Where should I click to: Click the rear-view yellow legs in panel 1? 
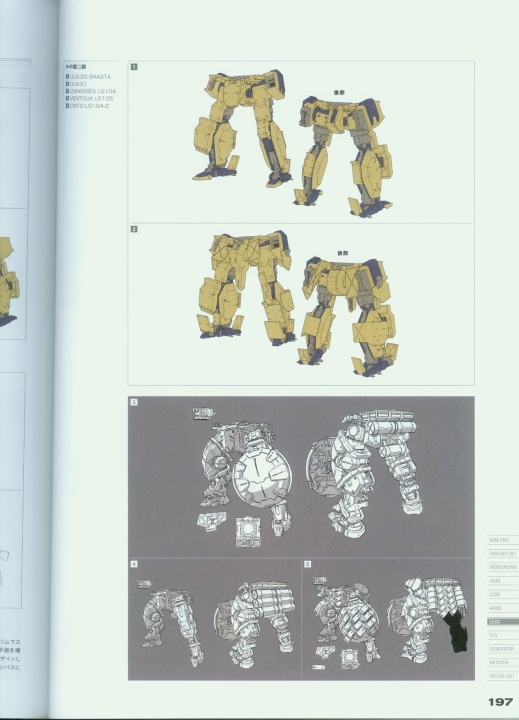click(343, 157)
